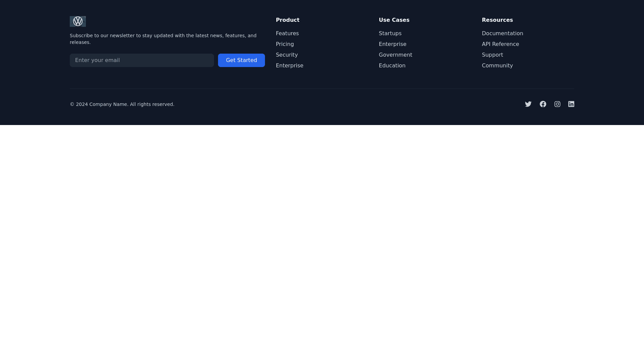The width and height of the screenshot is (644, 362).
Task: Focus the Enter your email field
Action: (142, 60)
